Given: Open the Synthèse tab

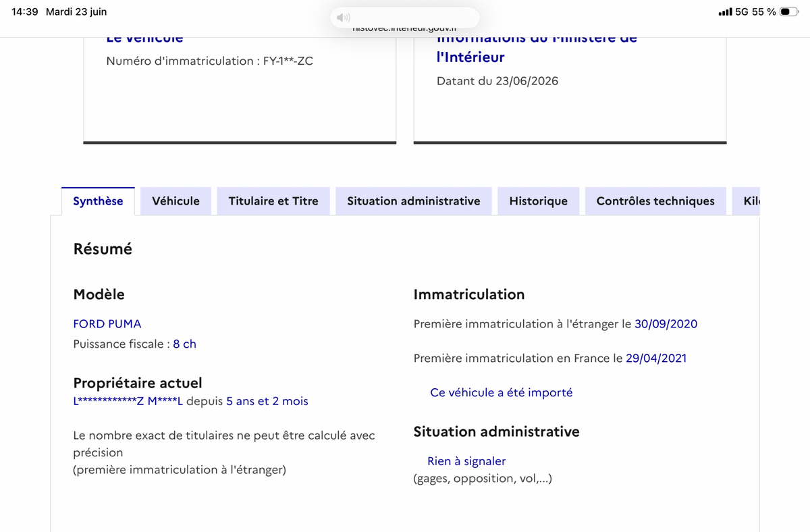Looking at the screenshot, I should (98, 201).
